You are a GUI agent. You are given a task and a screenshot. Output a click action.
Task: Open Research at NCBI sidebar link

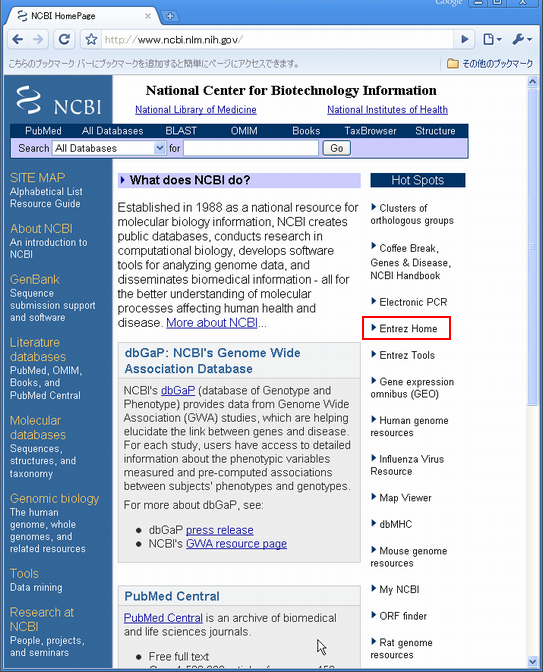[x=42, y=619]
